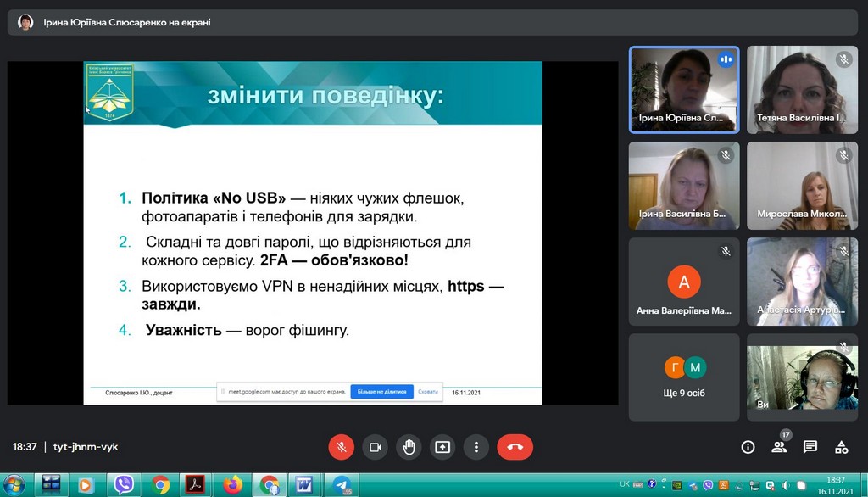Open the chat messages panel
Screen dimensions: 868x497
point(810,447)
